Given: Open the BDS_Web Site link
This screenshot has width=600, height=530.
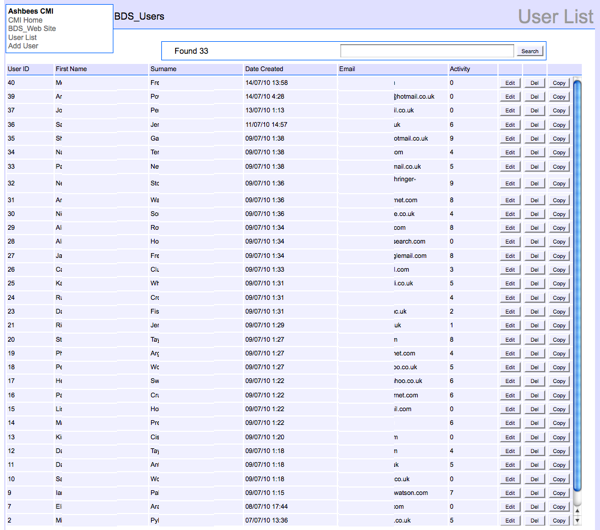Looking at the screenshot, I should (x=32, y=28).
